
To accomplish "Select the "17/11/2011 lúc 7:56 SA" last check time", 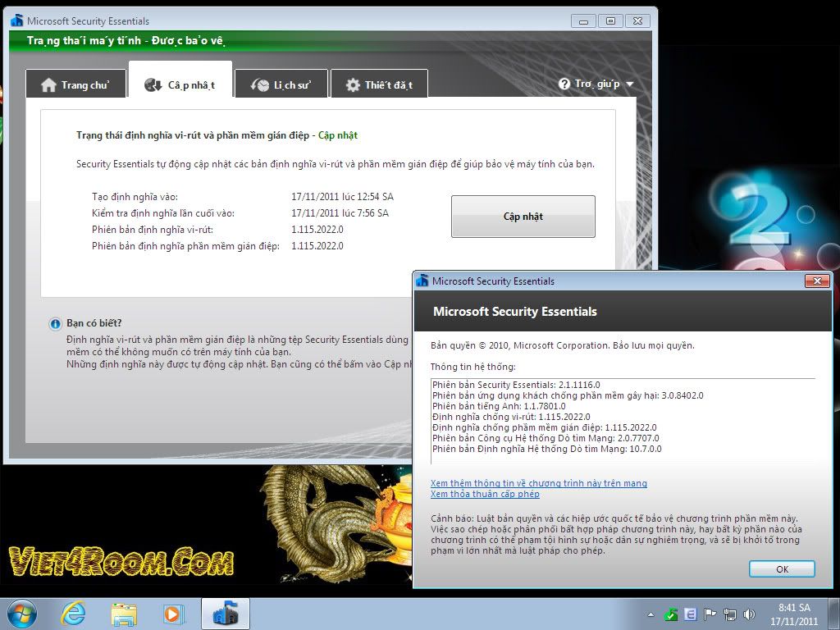I will (x=340, y=213).
